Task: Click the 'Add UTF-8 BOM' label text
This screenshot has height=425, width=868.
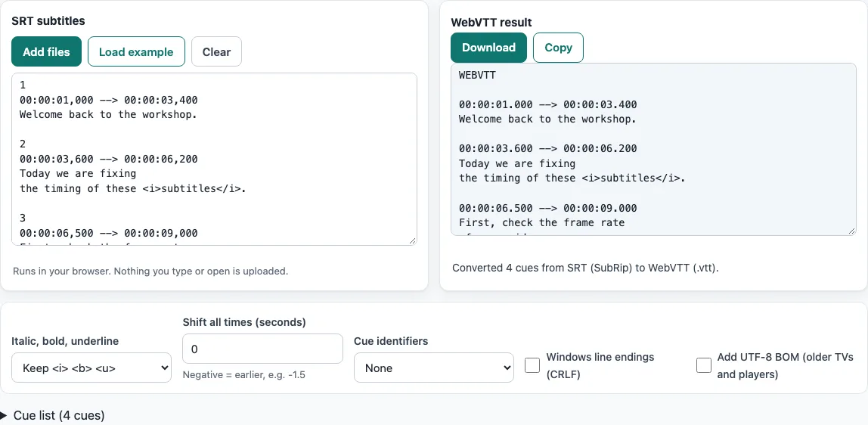Action: coord(785,366)
